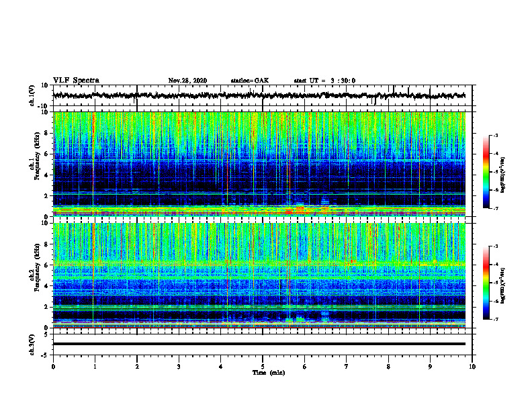532x411 pixels.
Task: Click time axis tick label "5"
Action: coord(263,367)
